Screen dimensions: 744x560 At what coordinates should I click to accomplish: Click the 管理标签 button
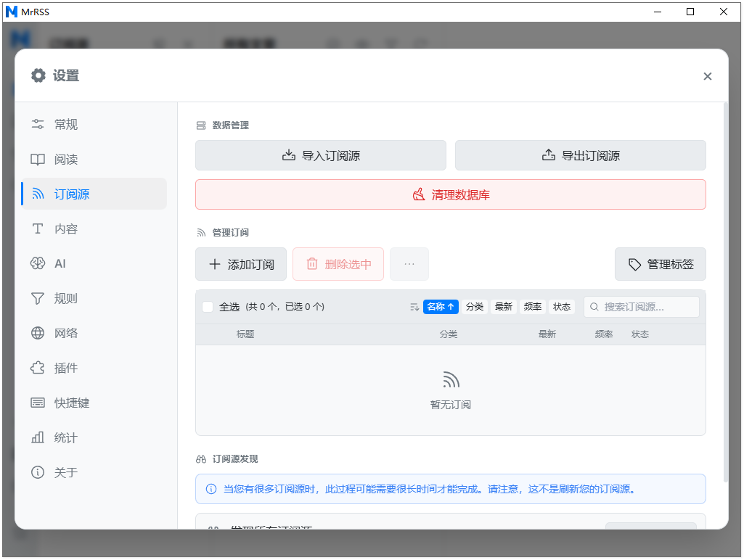click(660, 263)
